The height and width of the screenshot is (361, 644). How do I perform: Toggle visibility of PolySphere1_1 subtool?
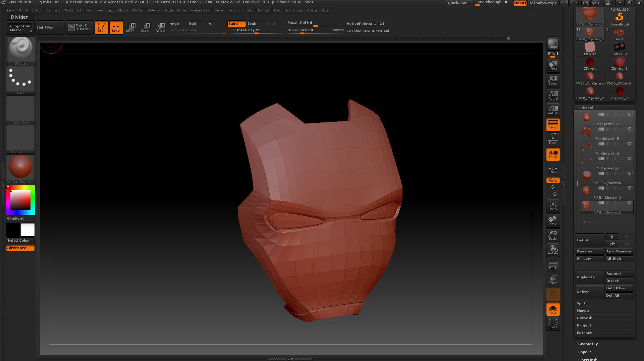point(630,115)
